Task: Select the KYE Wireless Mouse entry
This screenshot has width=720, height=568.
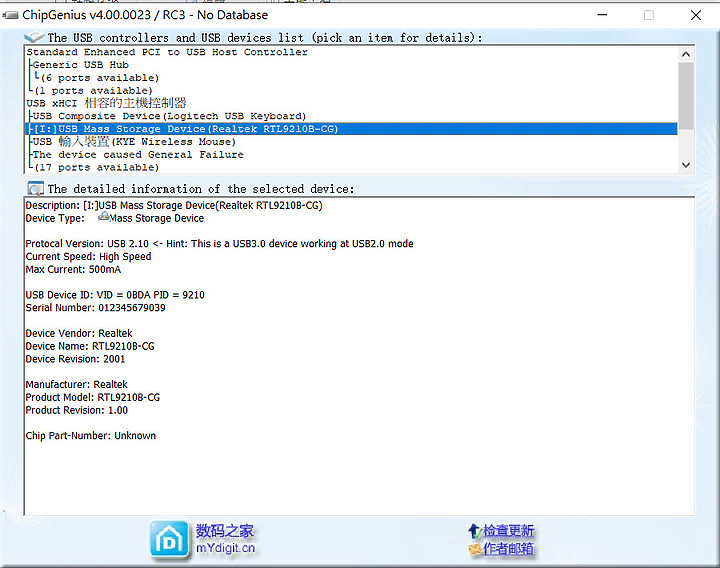Action: 134,141
